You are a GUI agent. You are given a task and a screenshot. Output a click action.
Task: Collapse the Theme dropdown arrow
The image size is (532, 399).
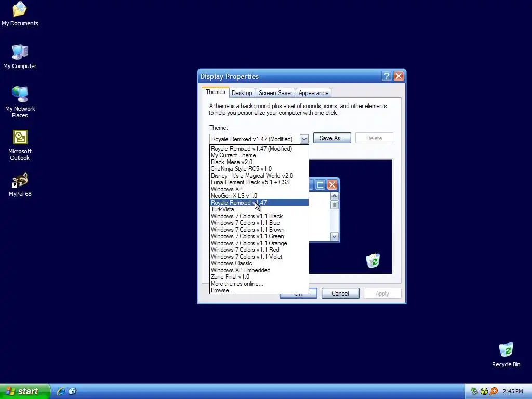pos(304,139)
